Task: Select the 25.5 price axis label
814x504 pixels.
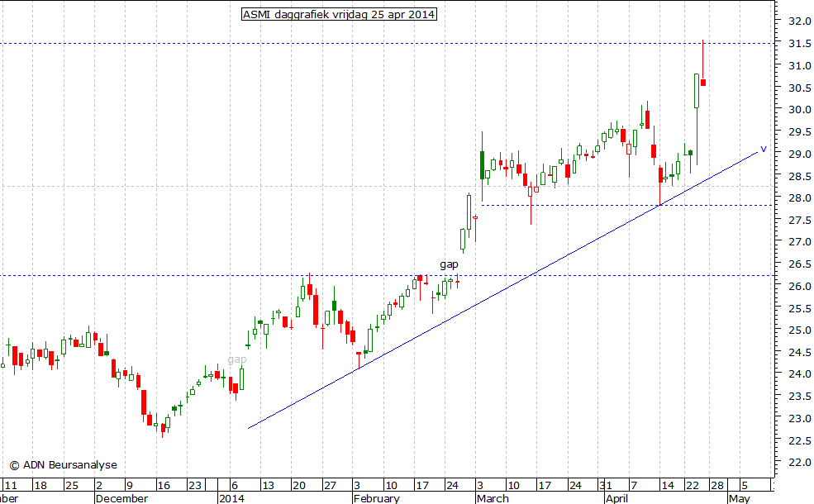Action: [x=799, y=308]
